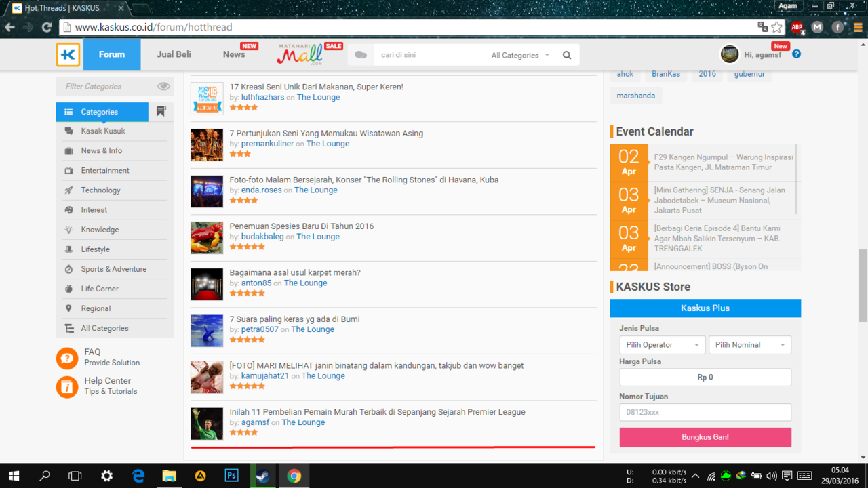868x488 pixels.
Task: Open thread about 17 Kreasi Seni Unik
Action: 317,87
